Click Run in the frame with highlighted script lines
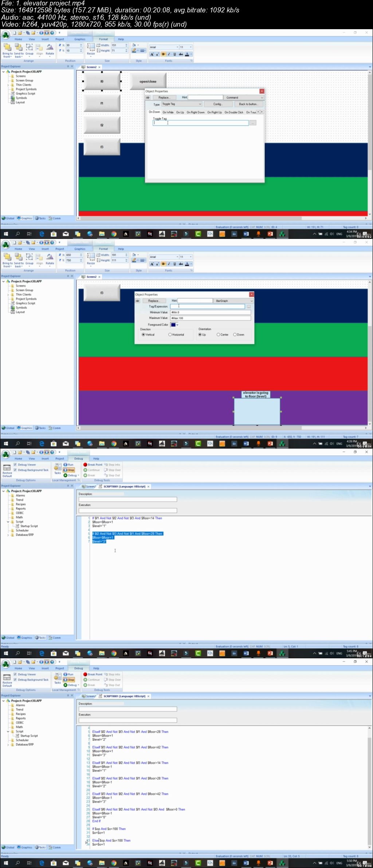This screenshot has height=868, width=373. (x=69, y=465)
